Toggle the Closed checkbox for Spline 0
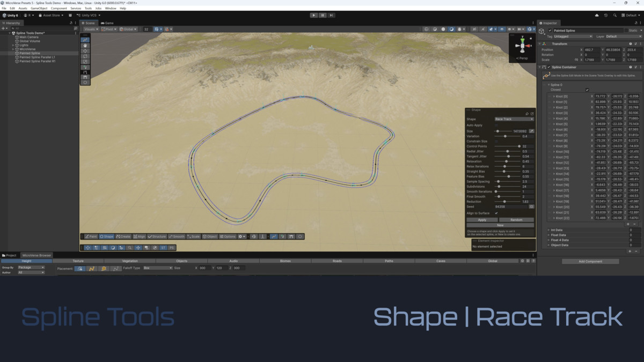Viewport: 644px width, 362px height. pos(587,90)
